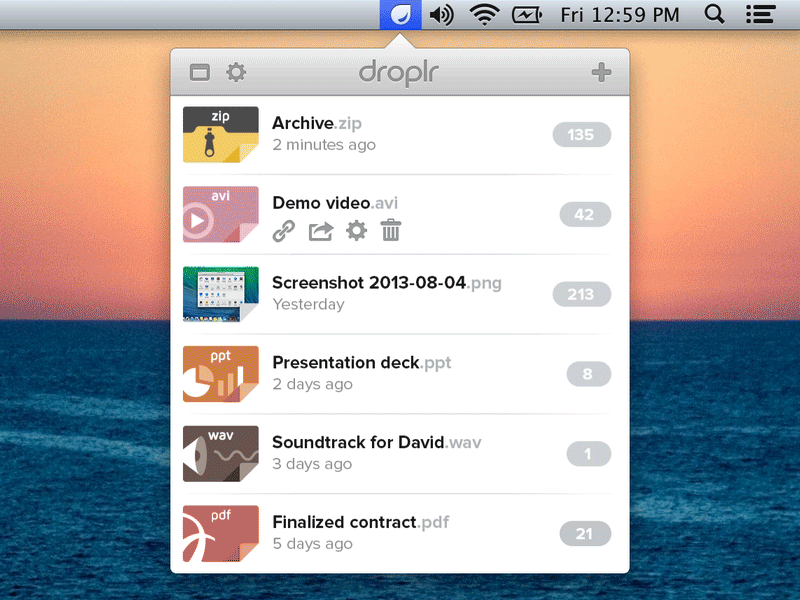Click the clock showing Fri 12:59 PM
Screen dimensions: 800x600
pyautogui.click(x=620, y=15)
